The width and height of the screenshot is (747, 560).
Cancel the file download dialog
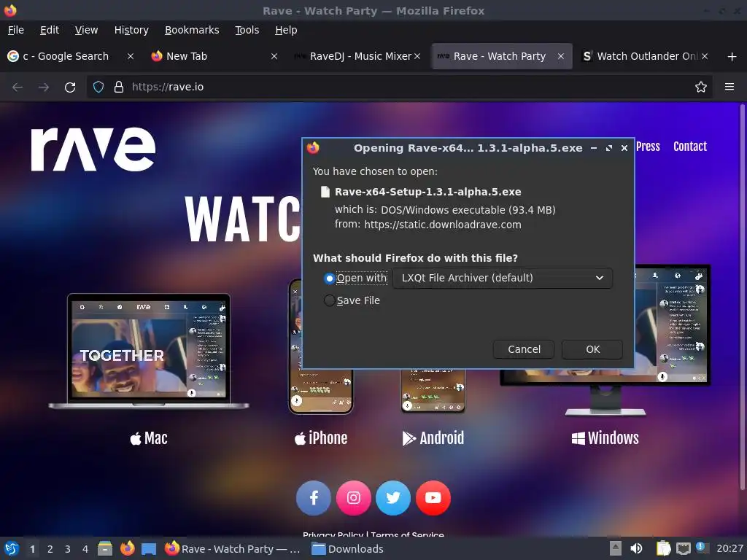524,349
